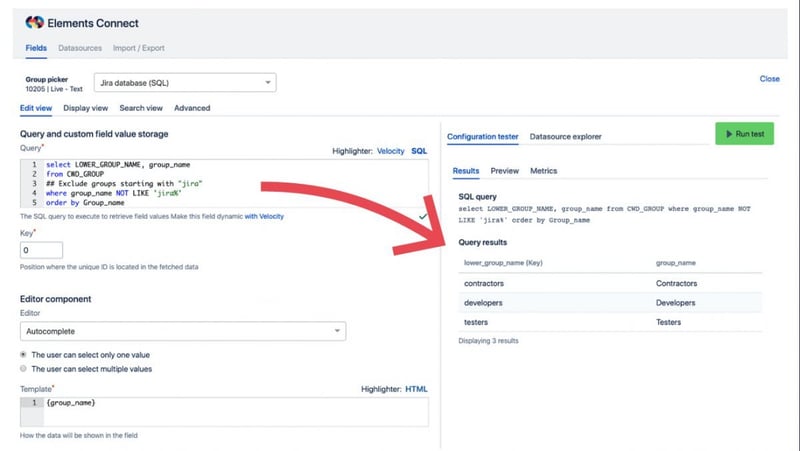800x451 pixels.
Task: Select SQL highlighter for the query
Action: point(419,151)
